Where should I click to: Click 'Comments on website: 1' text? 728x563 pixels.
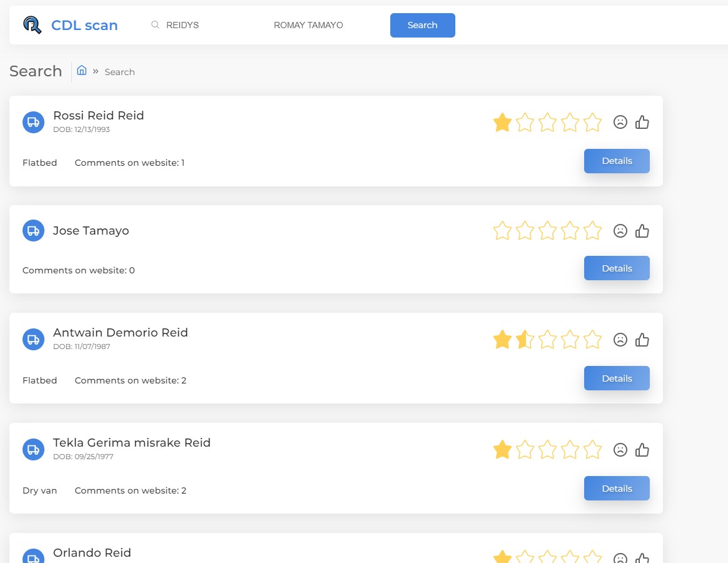(129, 163)
